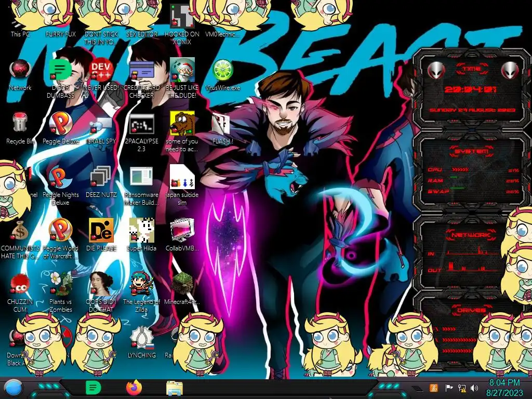Viewport: 532px width, 399px height.
Task: Click the SYSTEM header on the gadget
Action: (472, 151)
